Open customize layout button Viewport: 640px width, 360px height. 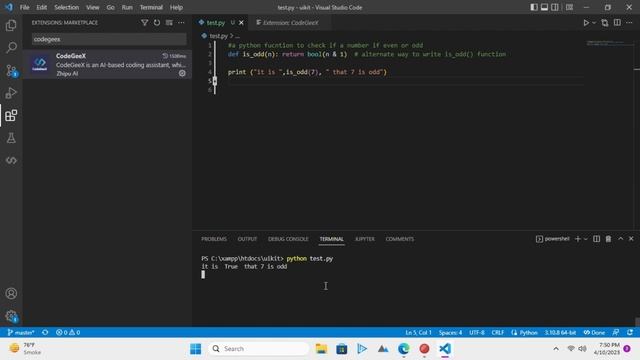point(569,7)
